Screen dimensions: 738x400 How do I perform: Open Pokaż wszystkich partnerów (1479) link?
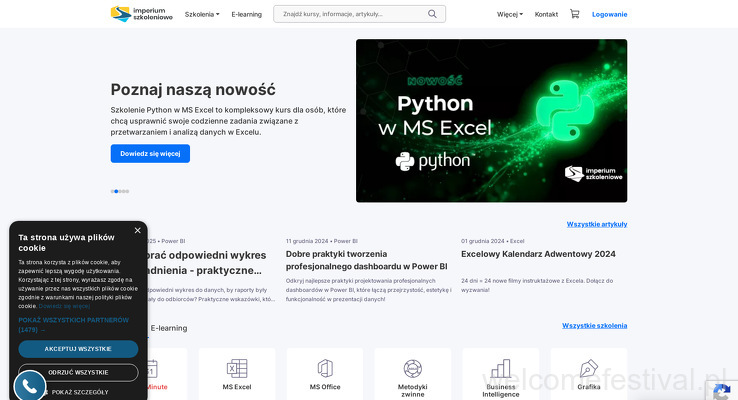pyautogui.click(x=73, y=325)
